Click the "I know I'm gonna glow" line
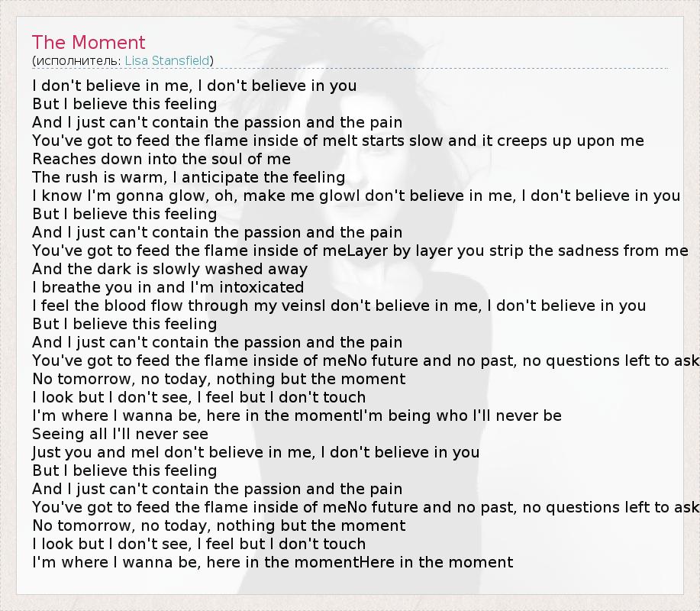The height and width of the screenshot is (611, 700). tap(356, 196)
